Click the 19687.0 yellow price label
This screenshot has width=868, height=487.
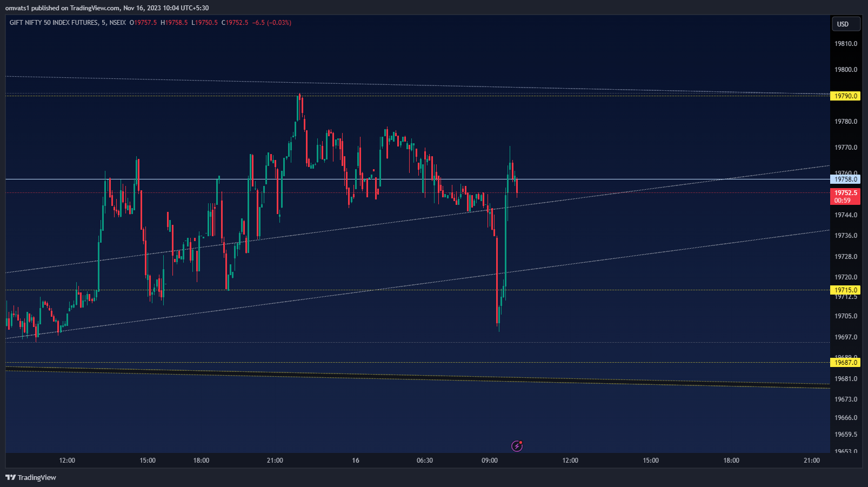tap(845, 363)
